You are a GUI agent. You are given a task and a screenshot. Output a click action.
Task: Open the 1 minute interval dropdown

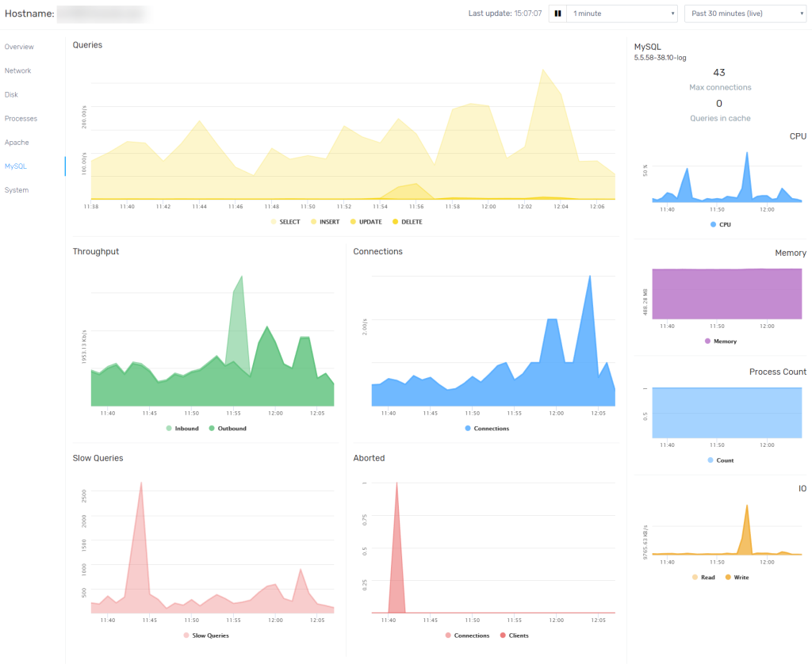point(622,13)
